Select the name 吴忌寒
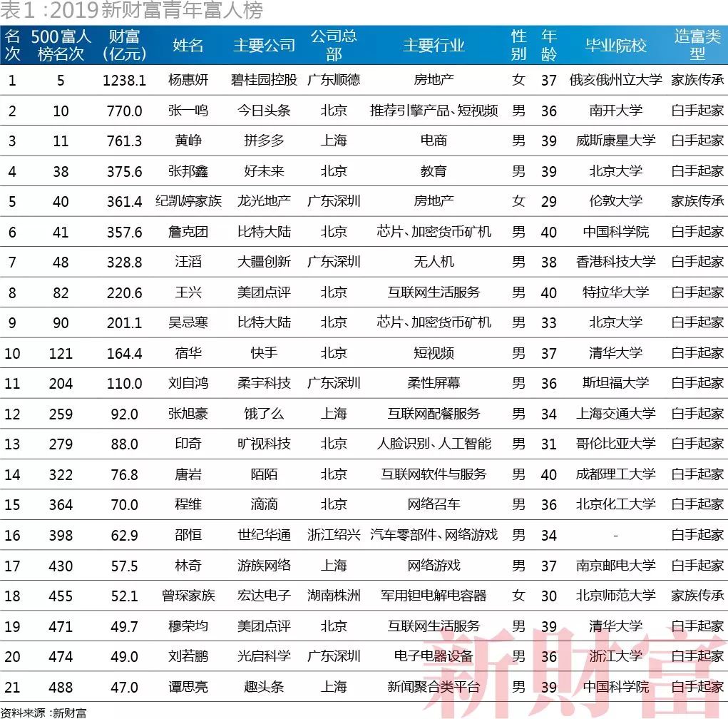 click(x=188, y=322)
